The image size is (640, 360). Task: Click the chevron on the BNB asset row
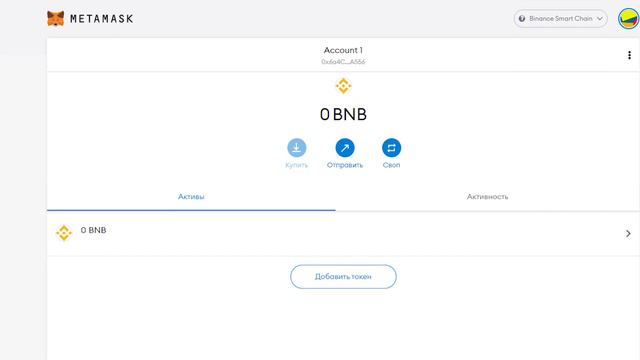[x=628, y=233]
